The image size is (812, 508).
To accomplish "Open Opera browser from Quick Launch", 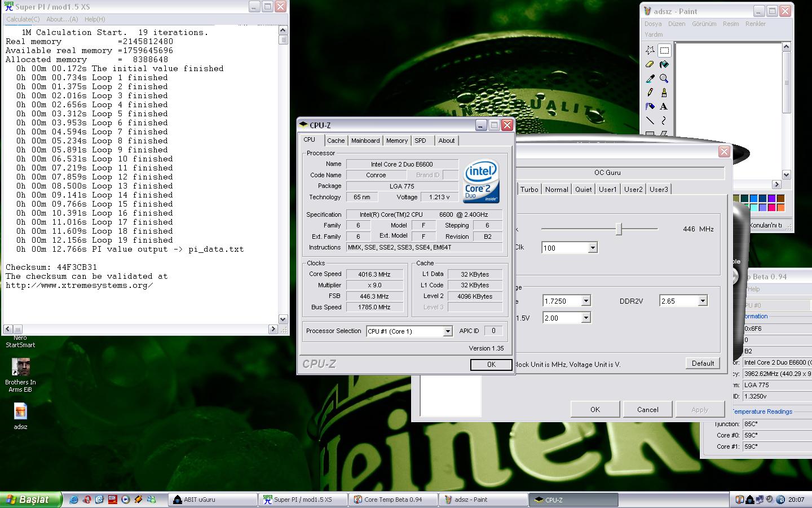I will (87, 500).
